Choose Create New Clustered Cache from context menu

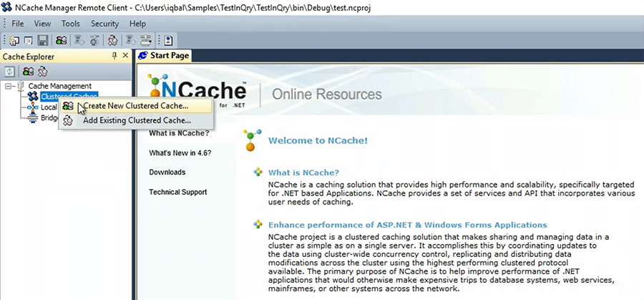136,106
